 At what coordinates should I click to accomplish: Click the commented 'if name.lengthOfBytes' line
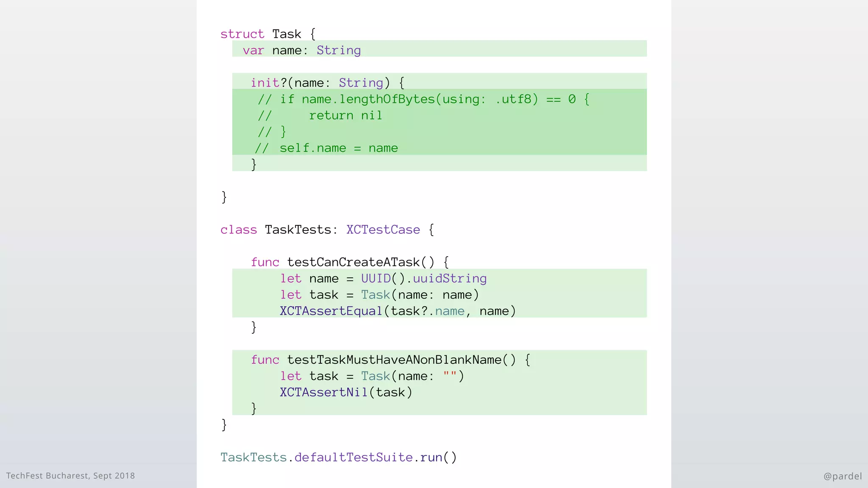click(x=423, y=99)
